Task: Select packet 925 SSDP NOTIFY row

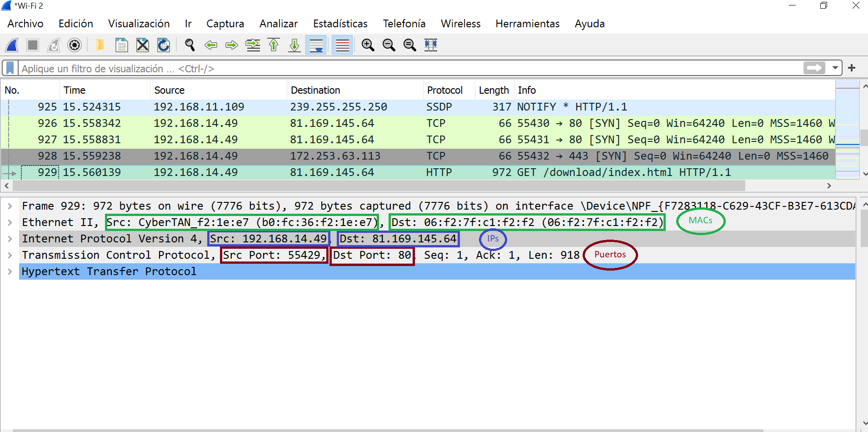Action: (x=418, y=107)
